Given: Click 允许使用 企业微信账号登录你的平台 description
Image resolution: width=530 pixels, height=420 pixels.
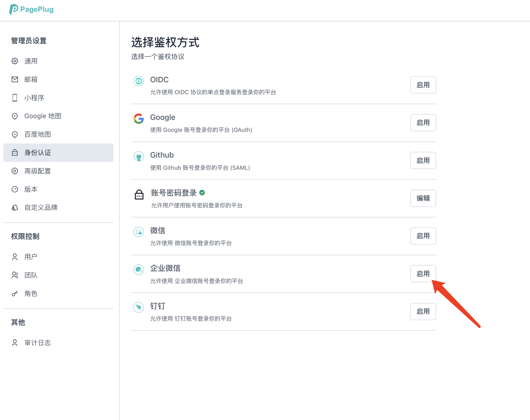Looking at the screenshot, I should point(197,281).
